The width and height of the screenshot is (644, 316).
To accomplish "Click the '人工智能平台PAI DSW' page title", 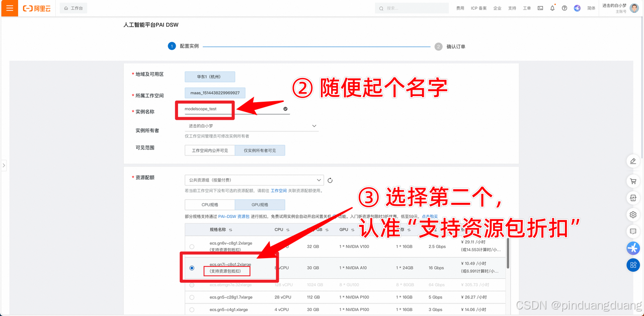I will (151, 24).
